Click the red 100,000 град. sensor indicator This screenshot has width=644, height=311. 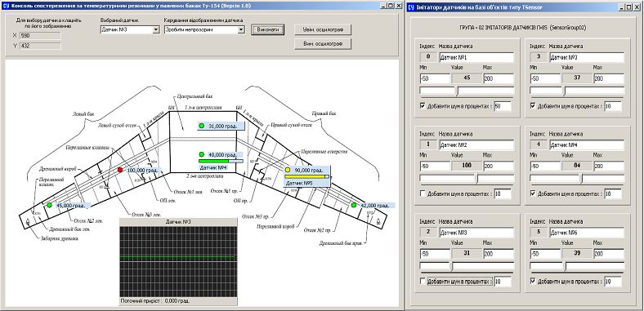(120, 170)
